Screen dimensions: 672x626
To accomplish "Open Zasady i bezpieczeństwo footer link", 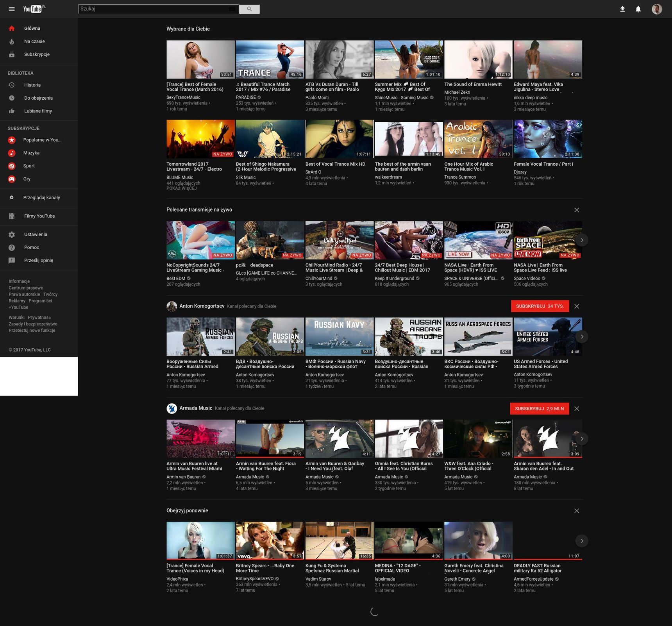I will coord(33,324).
